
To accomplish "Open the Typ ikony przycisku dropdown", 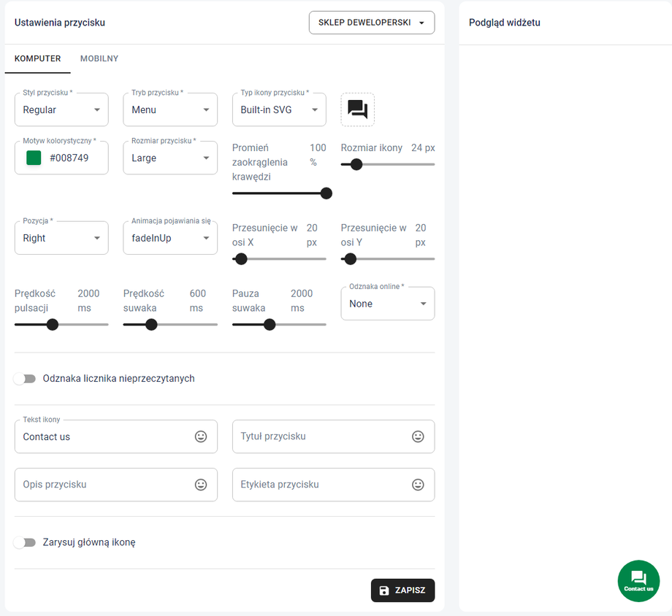I will pyautogui.click(x=279, y=110).
